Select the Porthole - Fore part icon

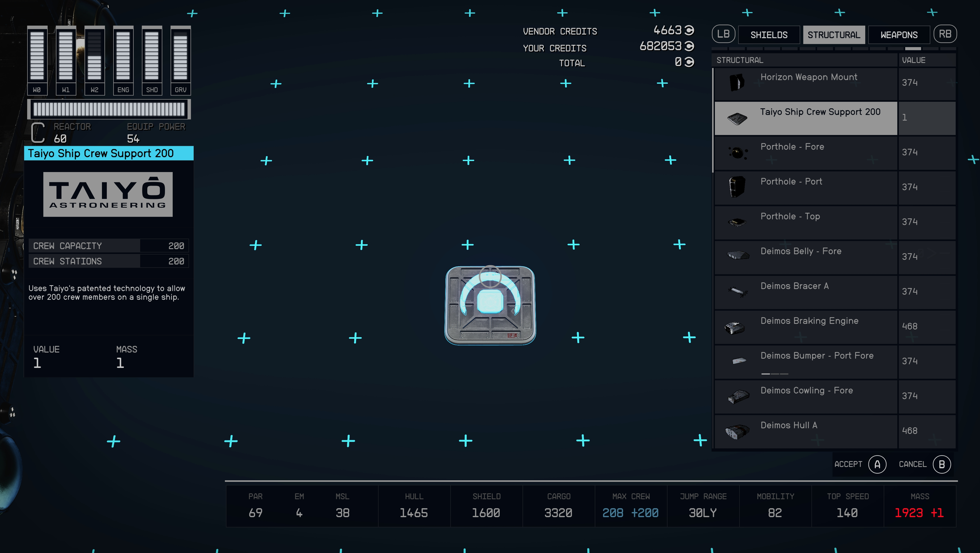point(738,153)
